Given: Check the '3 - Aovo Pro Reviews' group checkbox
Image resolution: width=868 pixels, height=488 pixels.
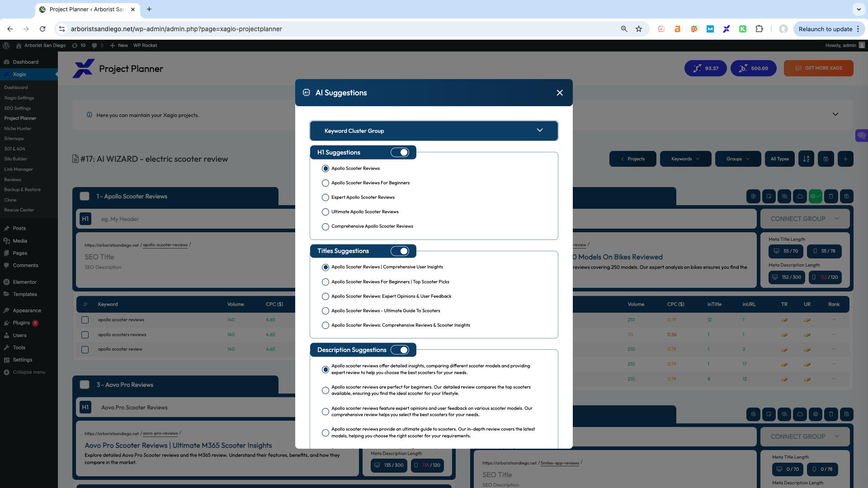Looking at the screenshot, I should coord(85,385).
